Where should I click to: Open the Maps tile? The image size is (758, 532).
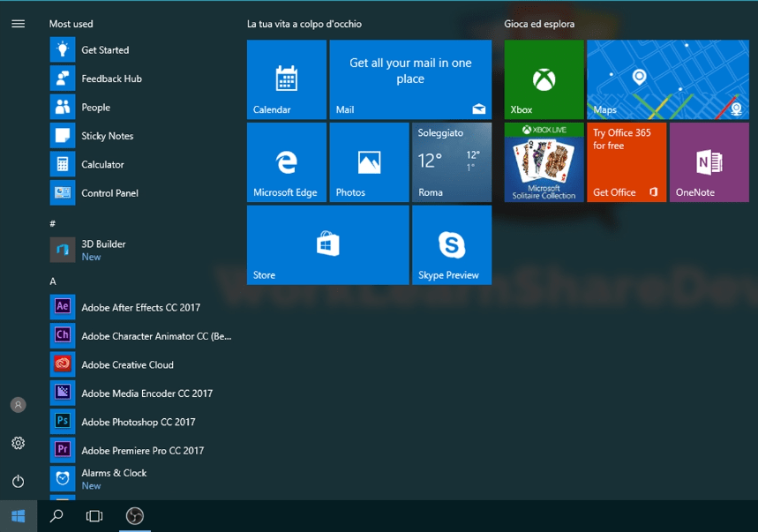pyautogui.click(x=668, y=79)
